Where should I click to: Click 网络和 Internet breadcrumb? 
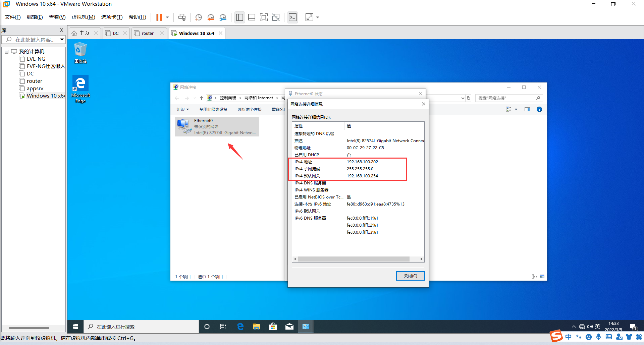click(x=259, y=98)
